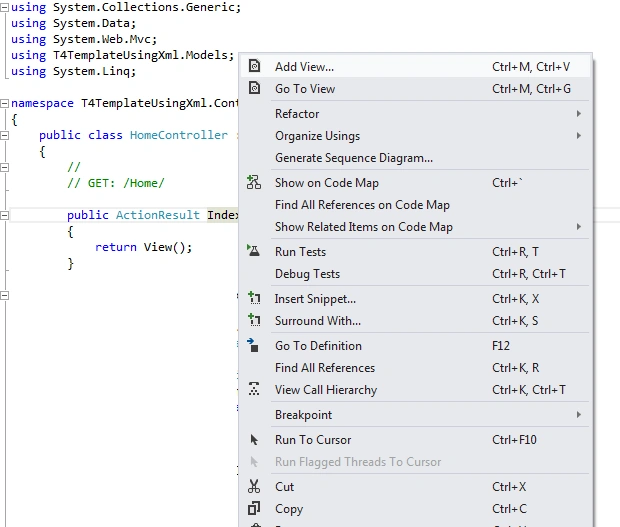Click the View Call Hierarchy icon

(x=254, y=389)
